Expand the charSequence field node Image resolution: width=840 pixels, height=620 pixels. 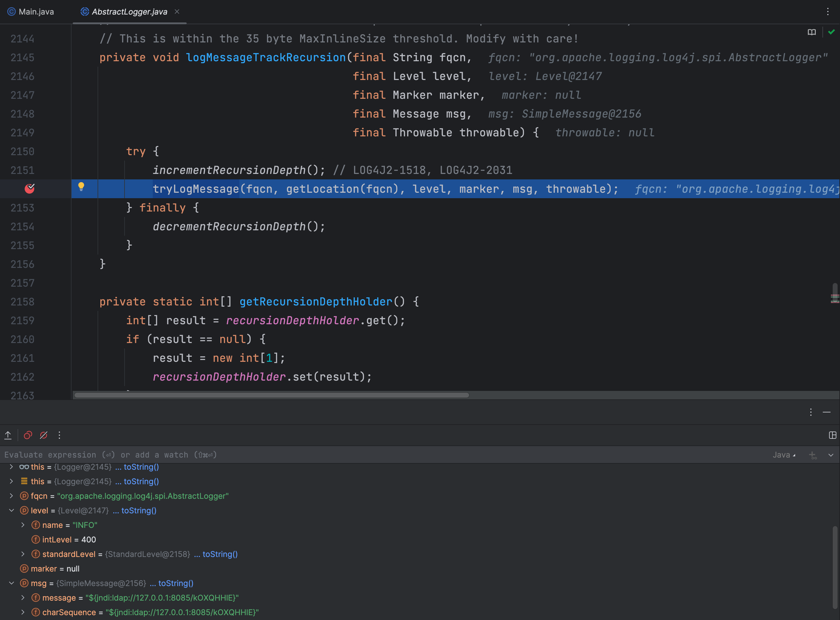pyautogui.click(x=23, y=612)
